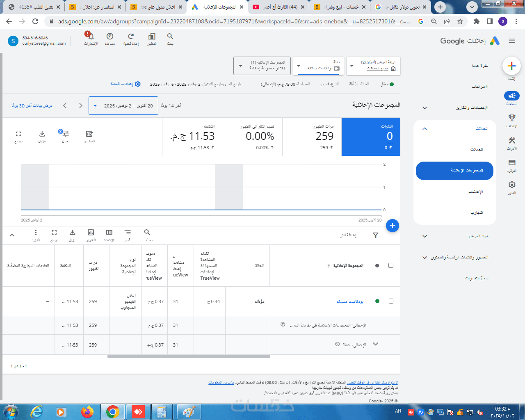Viewport: 525px width, 420px height.
Task: Tick the checkbox for بودكاست مستكه row
Action: [x=391, y=301]
